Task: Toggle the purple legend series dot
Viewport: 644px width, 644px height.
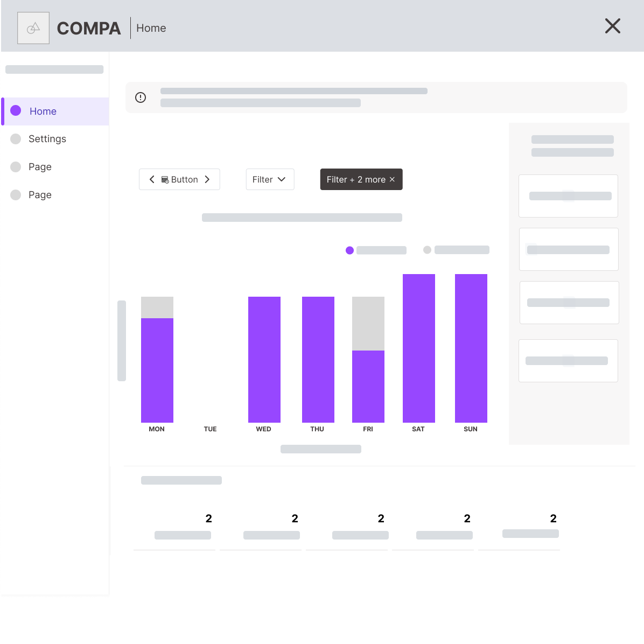Action: [x=349, y=250]
